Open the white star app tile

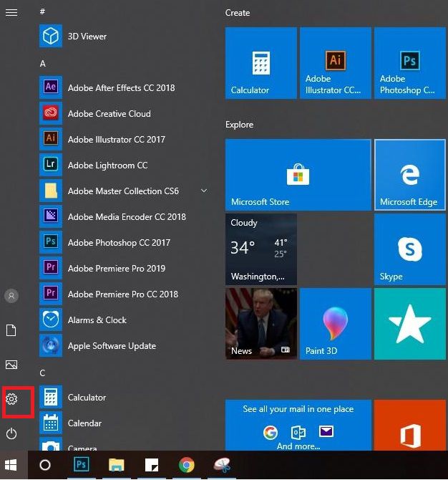click(410, 324)
